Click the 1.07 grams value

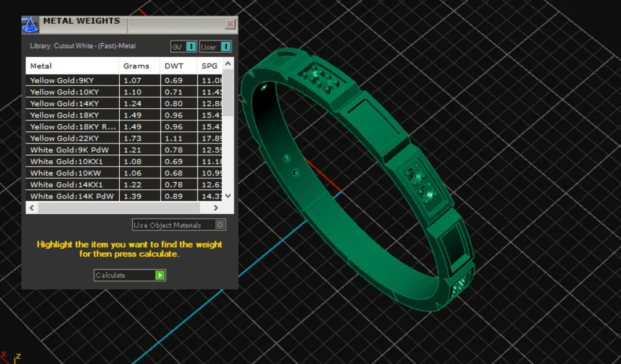point(133,80)
